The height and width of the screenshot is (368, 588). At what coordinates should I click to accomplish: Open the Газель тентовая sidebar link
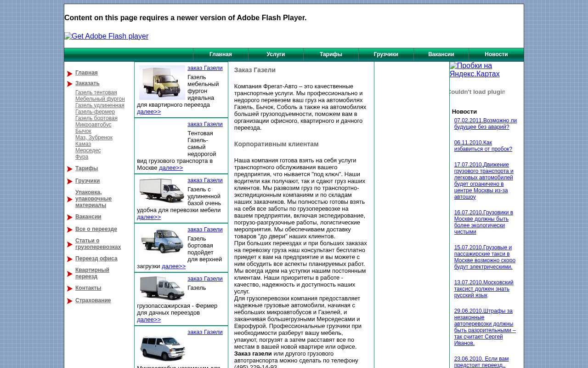[96, 92]
